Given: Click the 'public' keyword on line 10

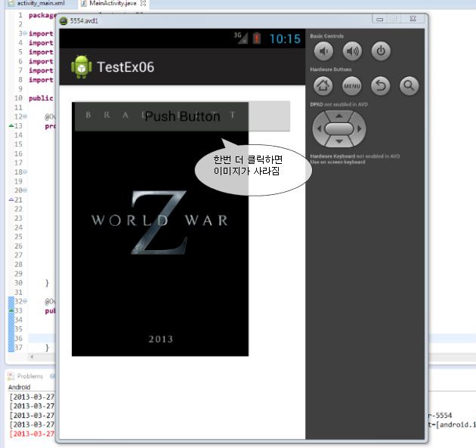Looking at the screenshot, I should tap(41, 98).
